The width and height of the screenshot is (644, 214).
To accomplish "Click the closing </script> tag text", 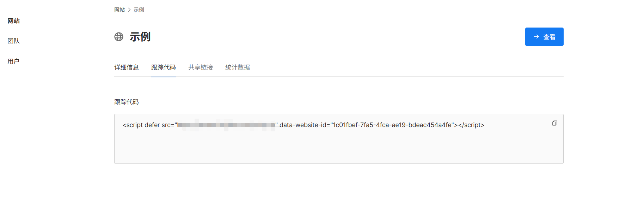I will click(x=471, y=125).
